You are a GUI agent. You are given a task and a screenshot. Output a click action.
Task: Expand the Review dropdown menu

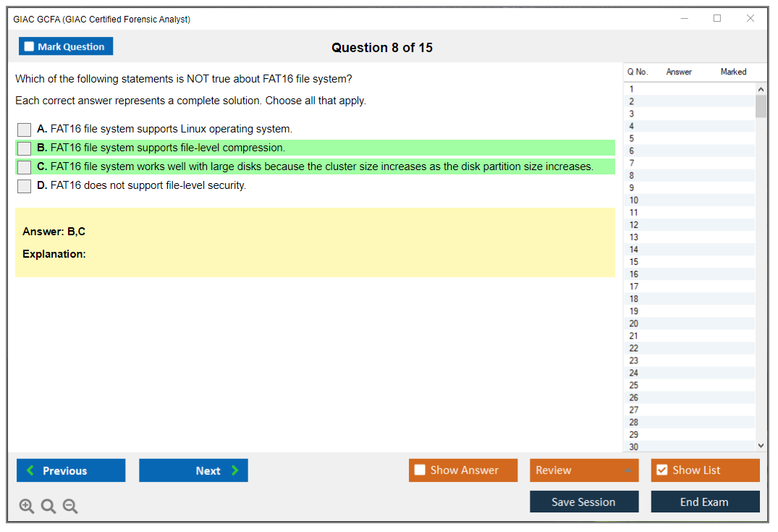pos(627,470)
